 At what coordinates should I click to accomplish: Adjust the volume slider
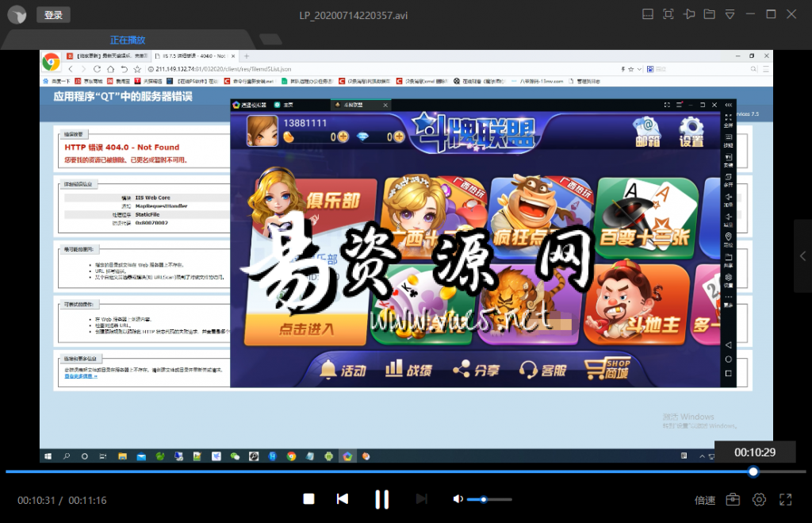tap(488, 500)
